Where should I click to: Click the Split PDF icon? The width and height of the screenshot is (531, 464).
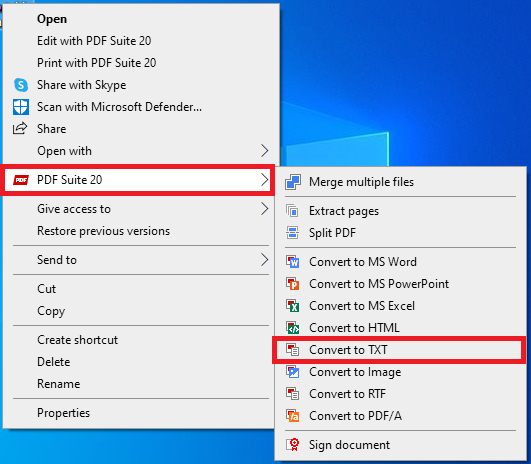[x=293, y=233]
